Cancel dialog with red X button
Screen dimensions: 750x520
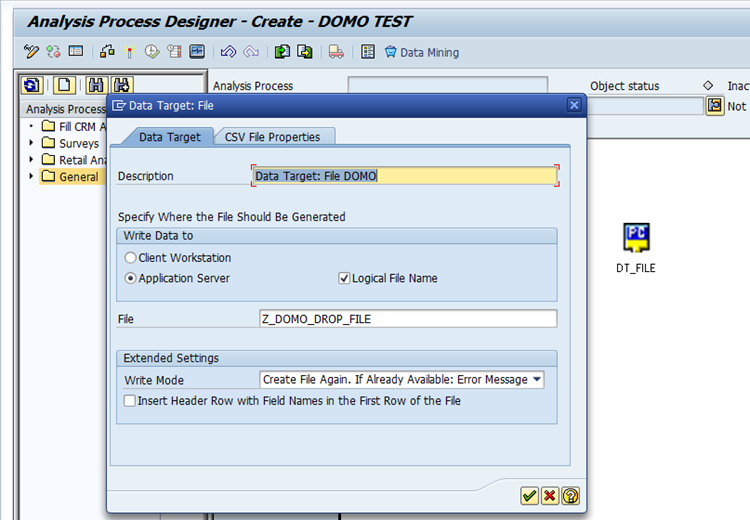point(550,496)
